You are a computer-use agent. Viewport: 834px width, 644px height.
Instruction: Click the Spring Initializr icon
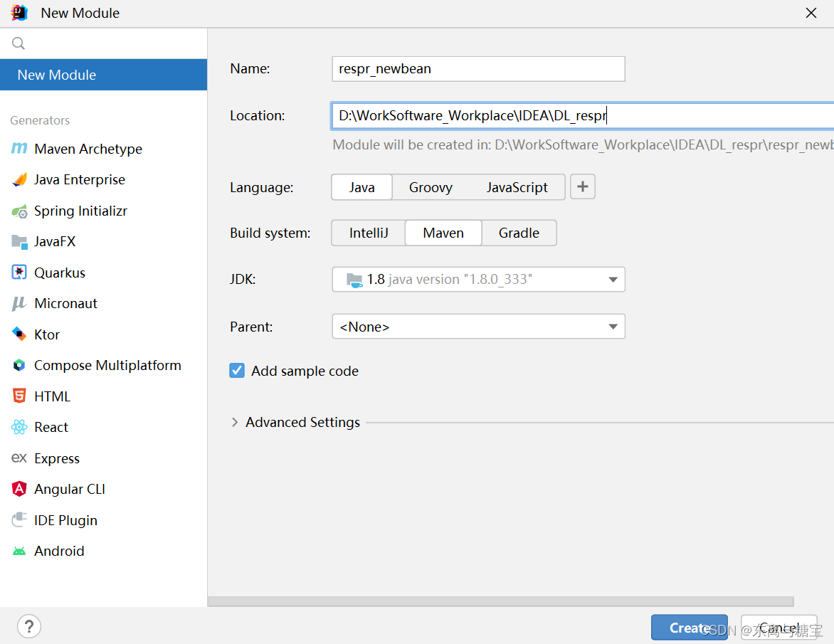19,211
